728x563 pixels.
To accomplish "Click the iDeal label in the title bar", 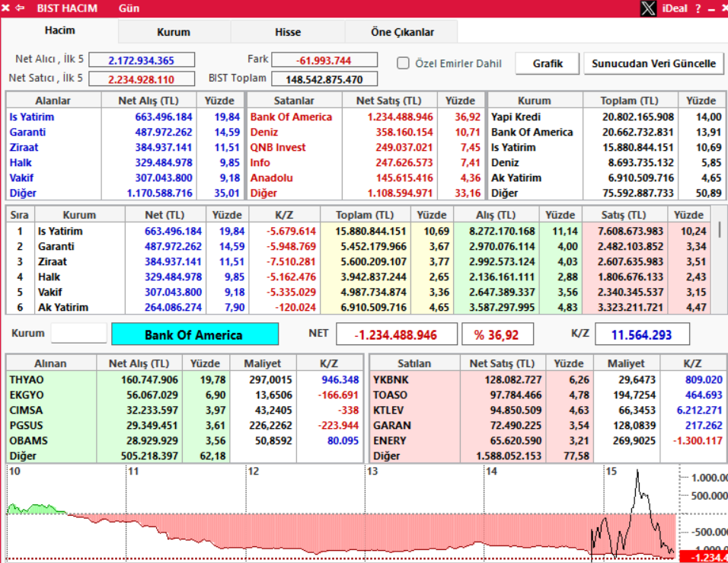I will click(x=675, y=8).
